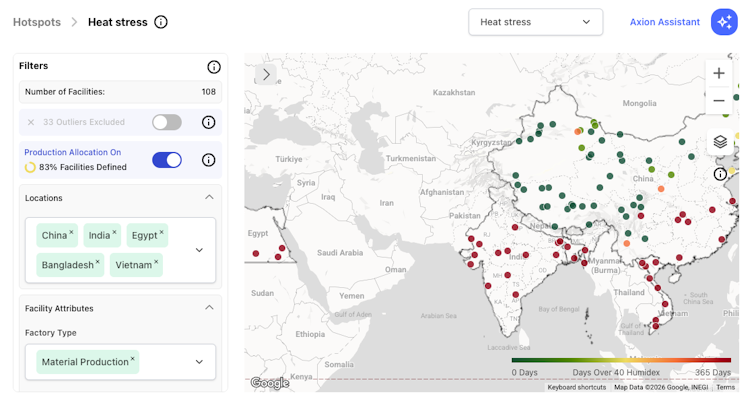Click the info icon beside Production Allocation
This screenshot has width=750, height=403.
coord(209,160)
